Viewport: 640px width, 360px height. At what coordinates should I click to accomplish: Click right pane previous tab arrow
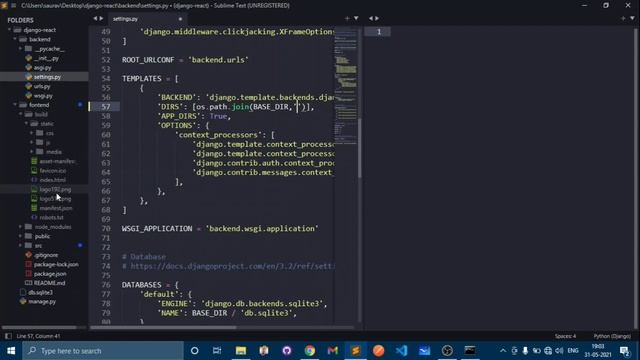371,18
